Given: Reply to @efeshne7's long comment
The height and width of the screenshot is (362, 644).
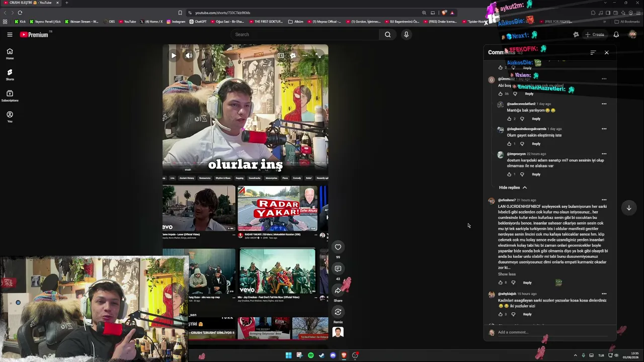Looking at the screenshot, I should coord(527,283).
